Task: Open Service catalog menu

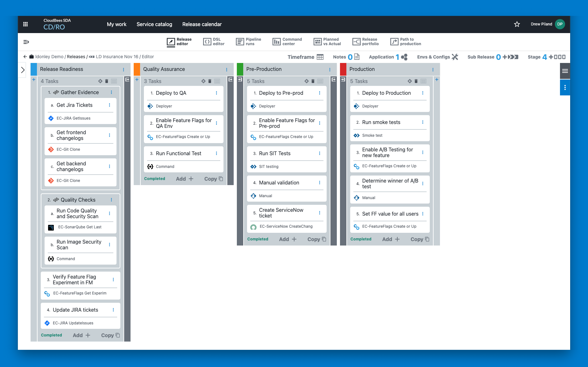Action: click(154, 24)
